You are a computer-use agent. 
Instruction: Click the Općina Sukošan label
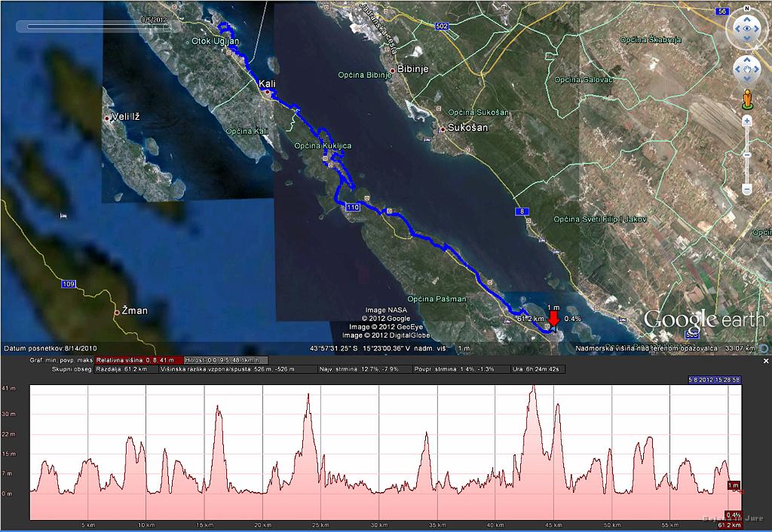479,112
